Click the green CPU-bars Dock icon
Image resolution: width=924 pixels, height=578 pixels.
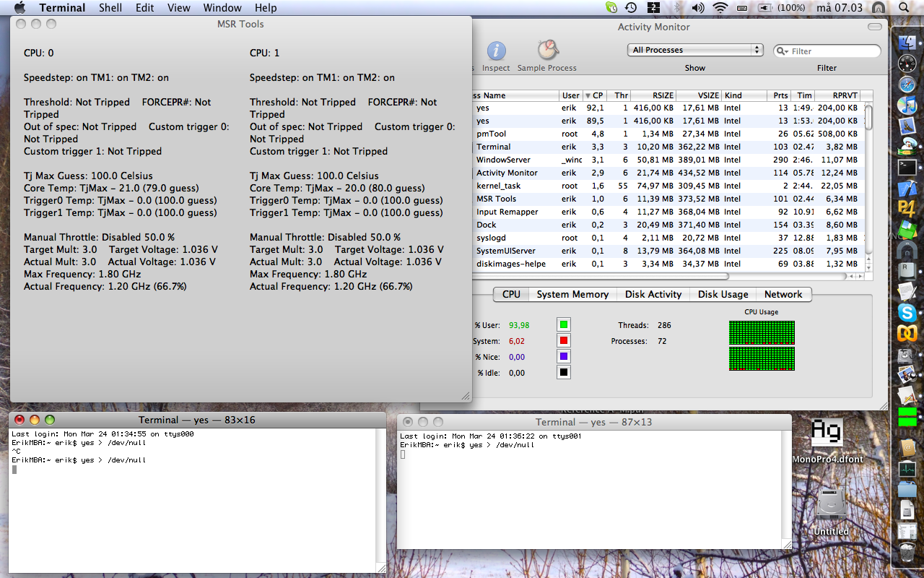907,417
